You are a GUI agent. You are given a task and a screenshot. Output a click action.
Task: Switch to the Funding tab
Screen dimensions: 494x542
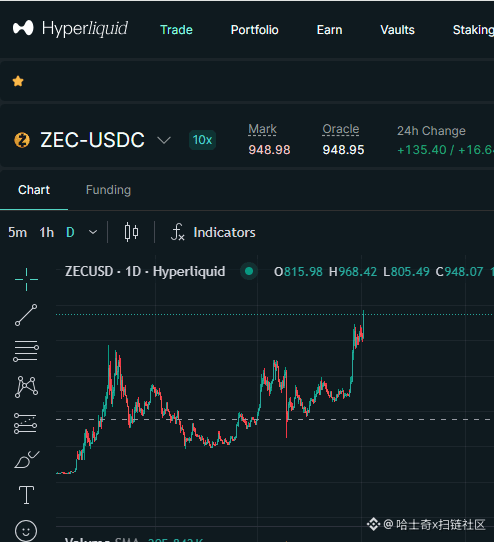108,190
